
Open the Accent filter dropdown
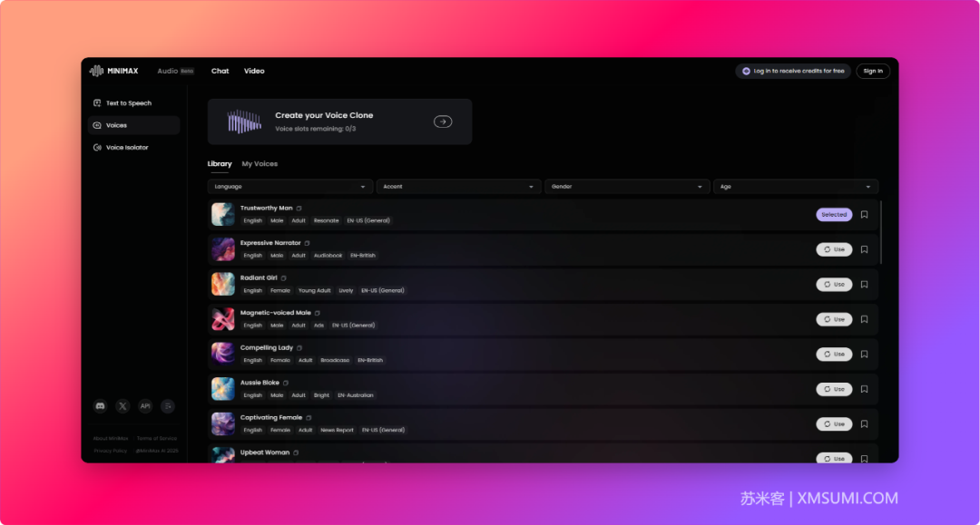coord(458,187)
